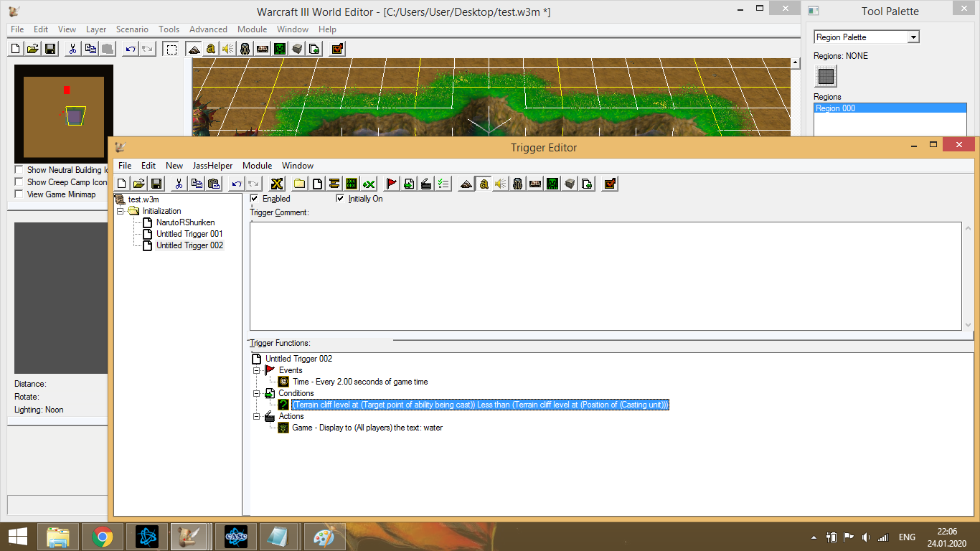The height and width of the screenshot is (551, 980).
Task: Click the ENG language indicator in the tray
Action: click(x=907, y=537)
